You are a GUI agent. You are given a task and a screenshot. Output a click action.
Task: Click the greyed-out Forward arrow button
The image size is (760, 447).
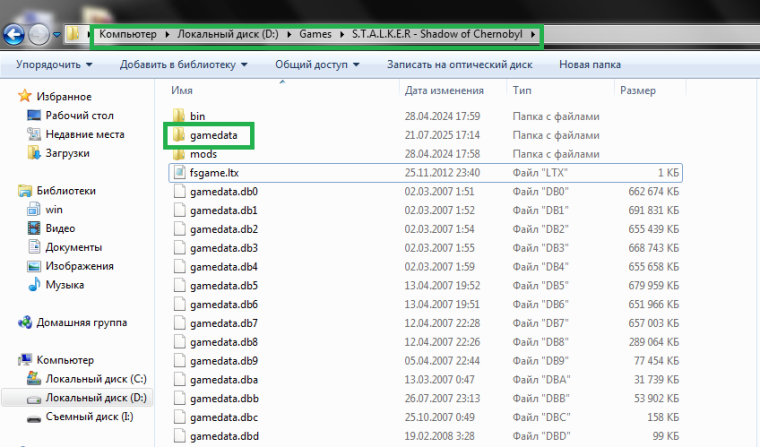(x=39, y=34)
